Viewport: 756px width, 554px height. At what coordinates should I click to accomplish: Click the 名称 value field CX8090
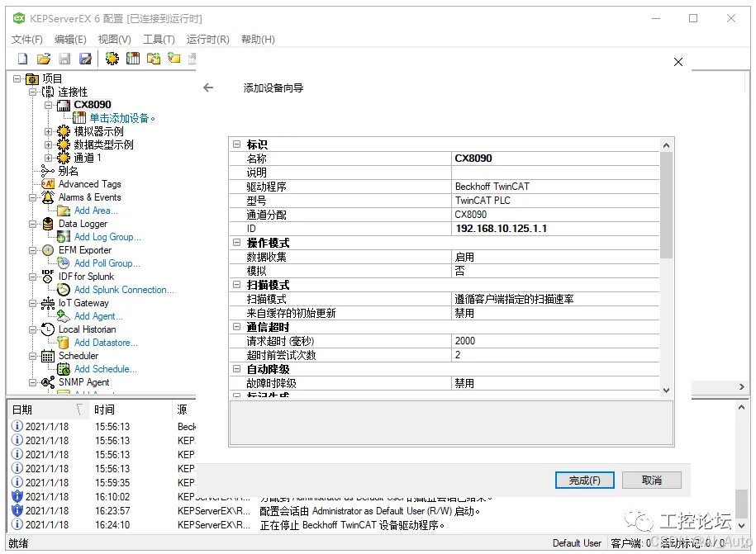pos(555,159)
